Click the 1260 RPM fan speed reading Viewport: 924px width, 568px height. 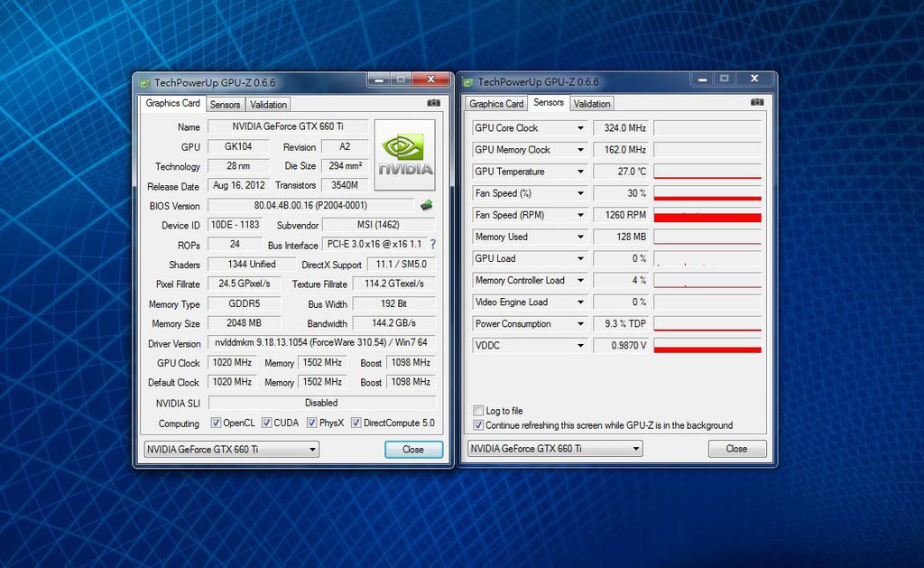[x=621, y=215]
